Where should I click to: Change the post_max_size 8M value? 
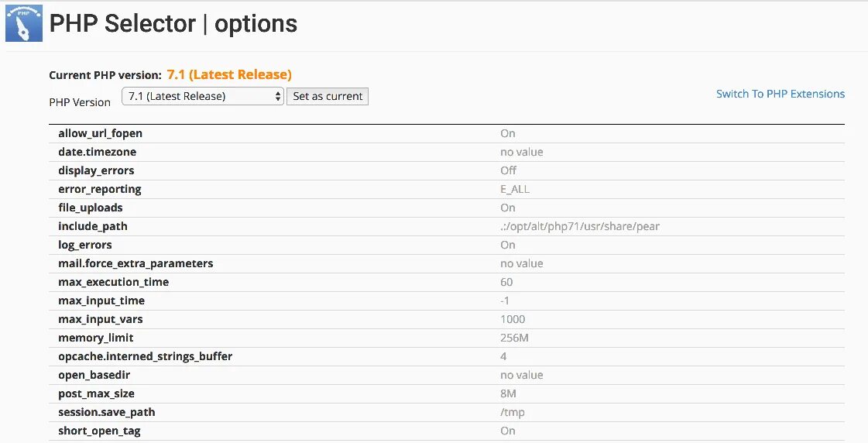[x=508, y=393]
